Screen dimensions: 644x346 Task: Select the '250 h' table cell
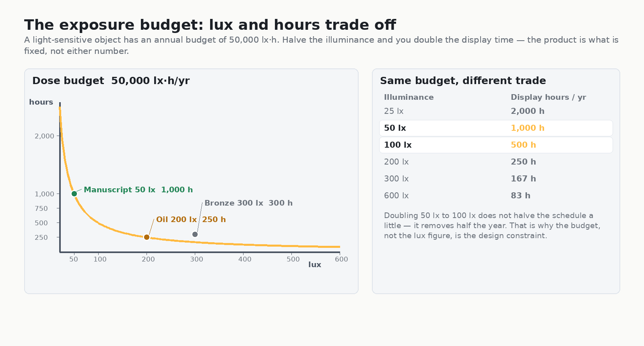(x=523, y=162)
